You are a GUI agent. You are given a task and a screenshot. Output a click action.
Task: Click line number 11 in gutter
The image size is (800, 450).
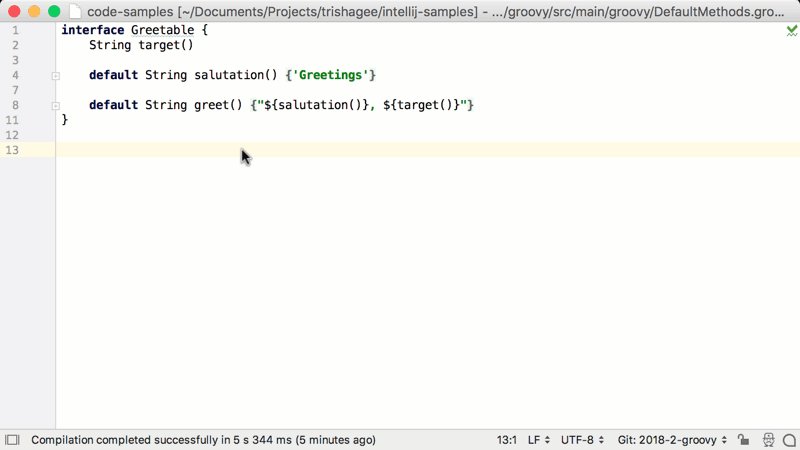pyautogui.click(x=12, y=120)
